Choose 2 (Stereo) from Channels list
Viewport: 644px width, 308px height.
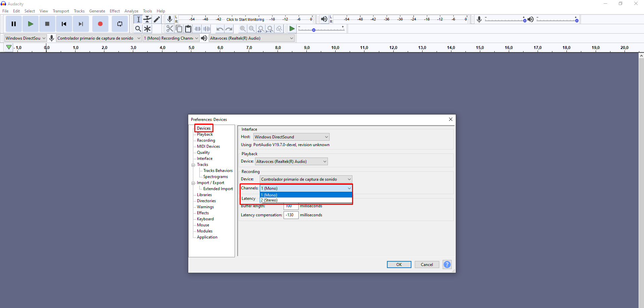(x=306, y=200)
